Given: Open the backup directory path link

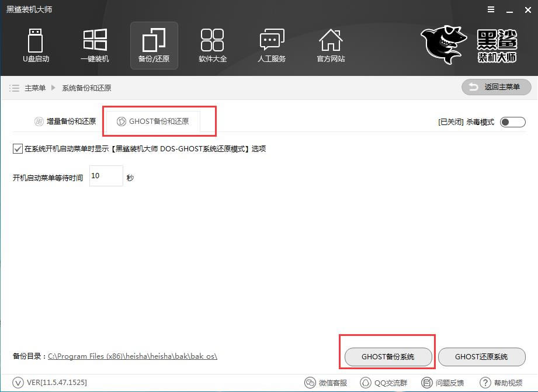Looking at the screenshot, I should tap(133, 356).
